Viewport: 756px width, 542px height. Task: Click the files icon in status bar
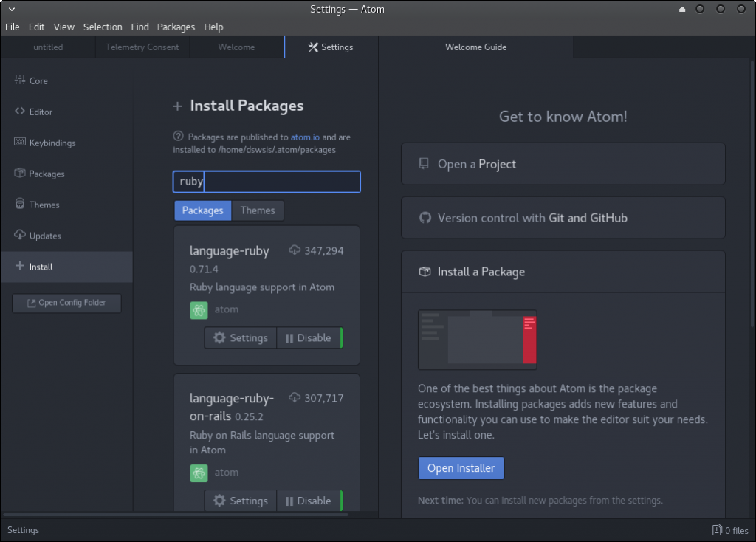click(x=716, y=530)
